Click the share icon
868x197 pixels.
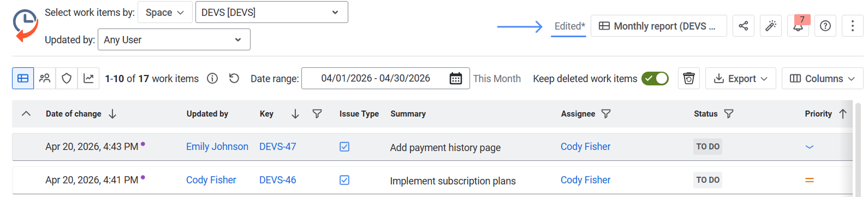[x=744, y=26]
